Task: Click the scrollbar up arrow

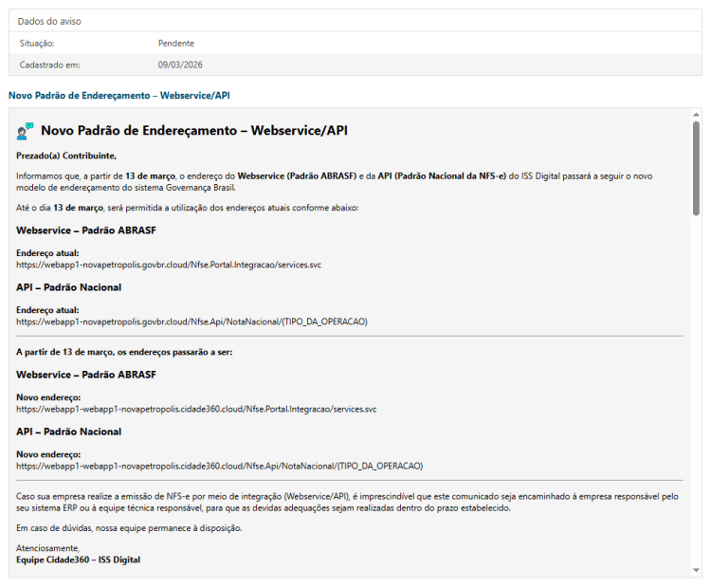Action: click(x=696, y=114)
